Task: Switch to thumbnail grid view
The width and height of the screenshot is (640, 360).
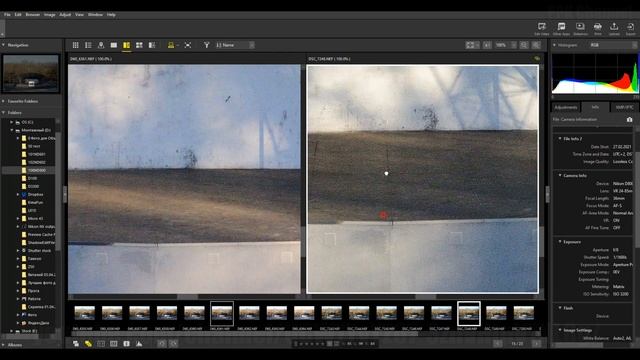Action: (x=76, y=45)
